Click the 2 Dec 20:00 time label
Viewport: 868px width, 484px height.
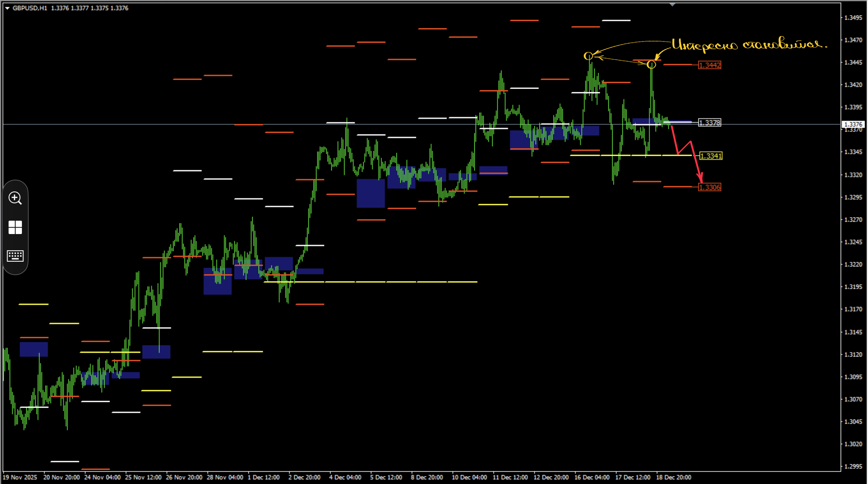tap(305, 477)
